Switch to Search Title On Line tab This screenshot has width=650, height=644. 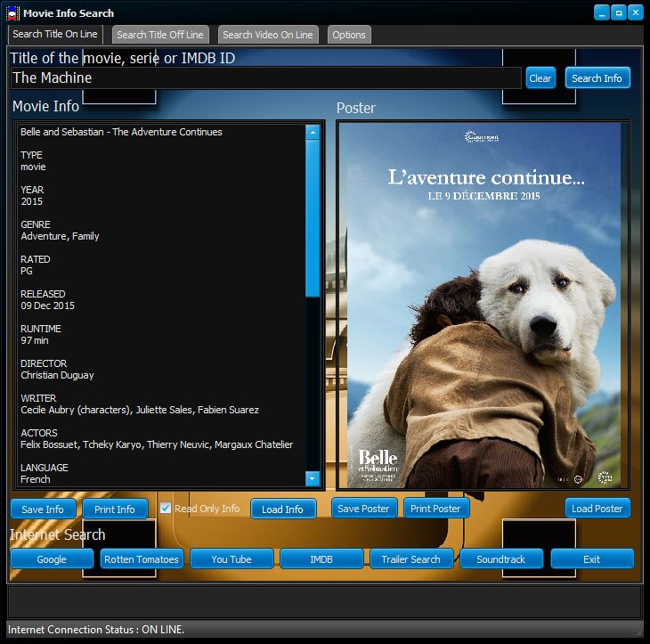[54, 34]
